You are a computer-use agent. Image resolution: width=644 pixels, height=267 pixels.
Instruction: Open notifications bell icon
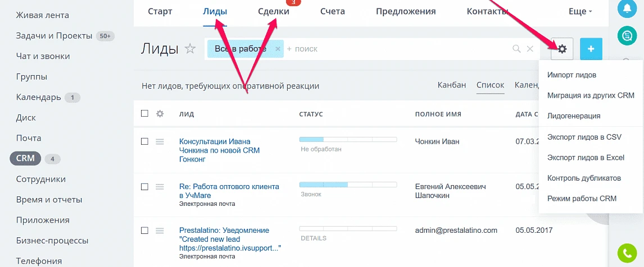pyautogui.click(x=627, y=8)
